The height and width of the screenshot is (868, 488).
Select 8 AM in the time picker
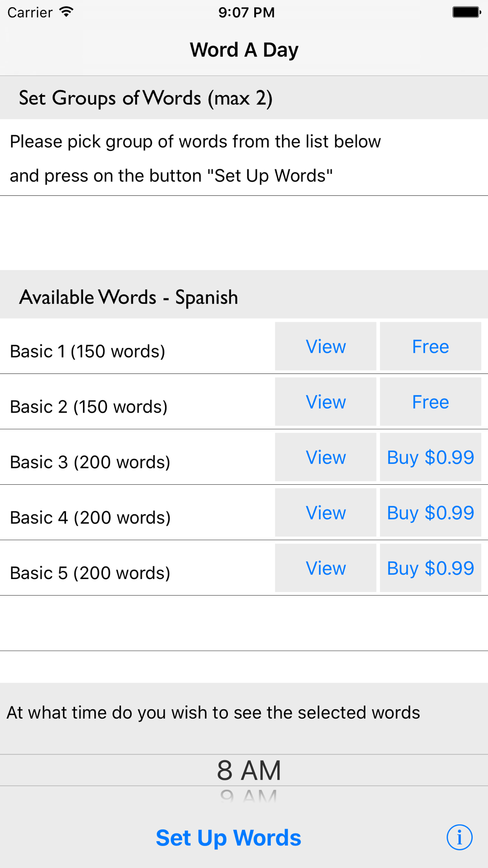249,770
